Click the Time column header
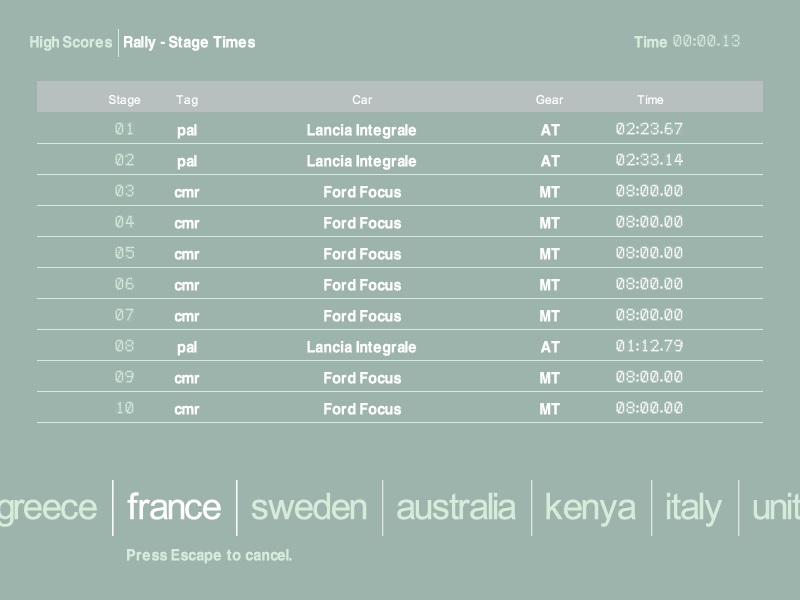This screenshot has width=800, height=600. (650, 100)
